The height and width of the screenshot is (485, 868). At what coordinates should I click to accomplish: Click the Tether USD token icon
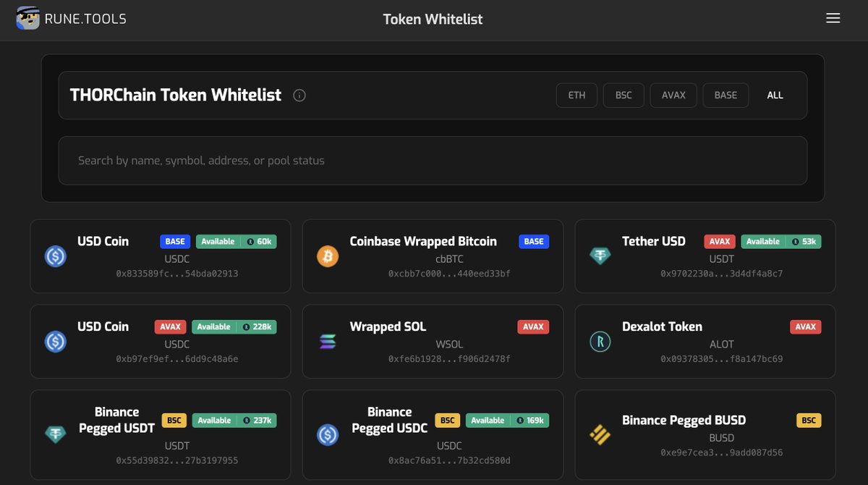(600, 256)
